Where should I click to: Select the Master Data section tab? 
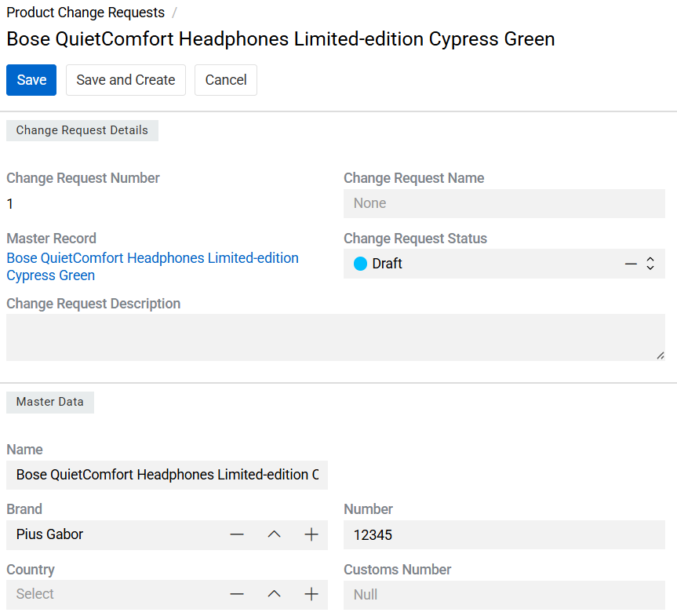(50, 402)
